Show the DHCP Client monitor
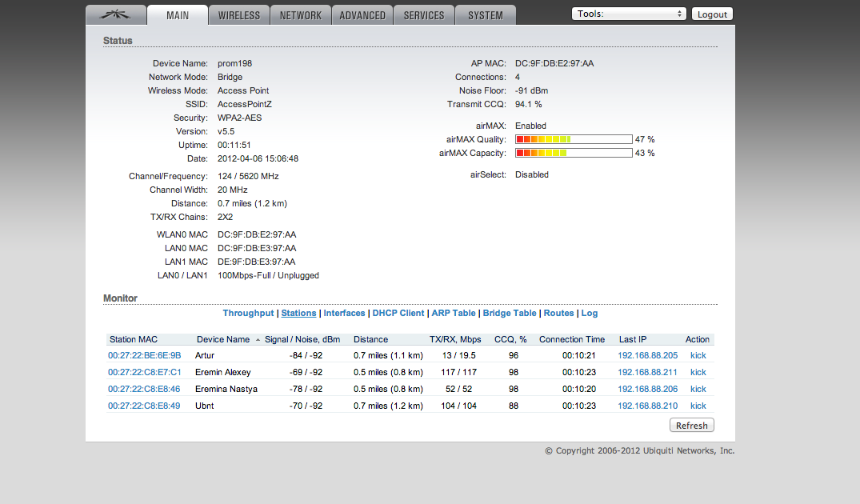This screenshot has width=860, height=504. pyautogui.click(x=398, y=313)
